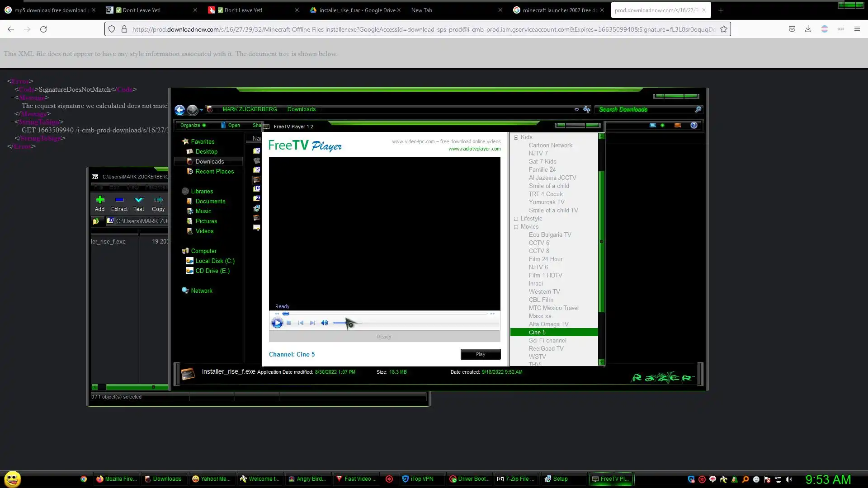Click the Explorer back arrow
This screenshot has height=488, width=868.
[180, 110]
